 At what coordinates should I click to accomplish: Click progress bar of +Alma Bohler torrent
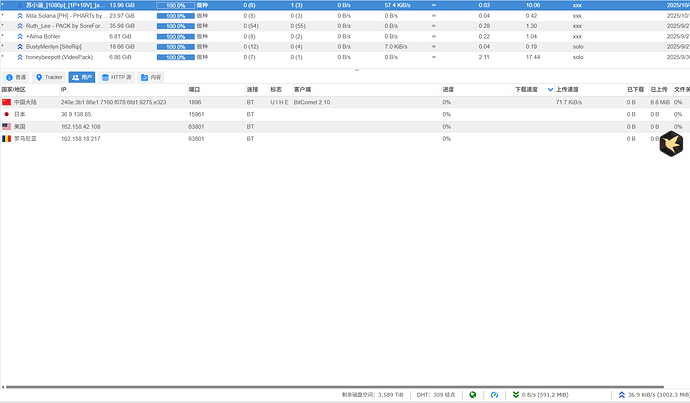[174, 37]
